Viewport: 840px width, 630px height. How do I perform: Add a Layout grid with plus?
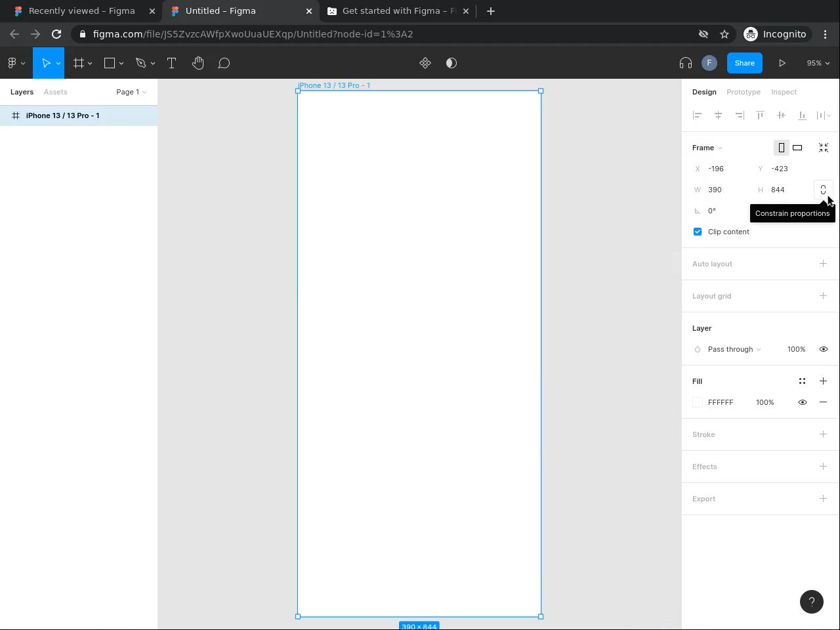(823, 296)
